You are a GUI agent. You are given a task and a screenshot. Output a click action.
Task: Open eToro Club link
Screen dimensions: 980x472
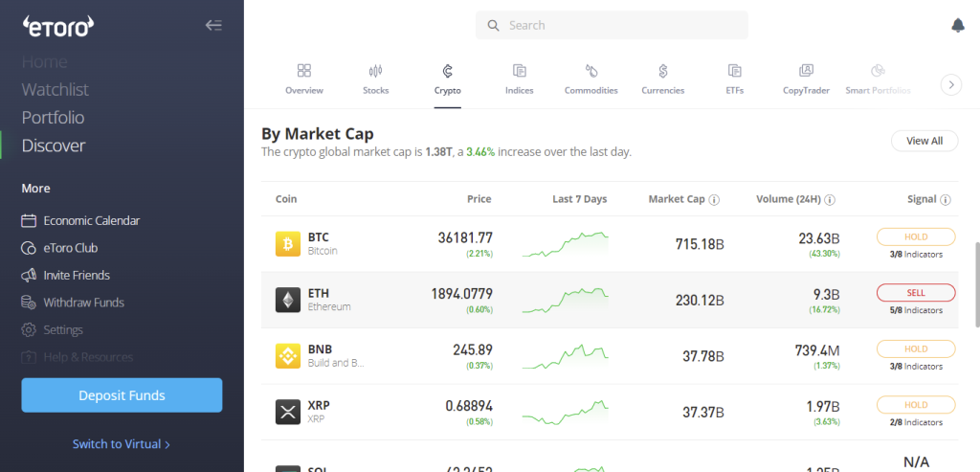pos(71,248)
